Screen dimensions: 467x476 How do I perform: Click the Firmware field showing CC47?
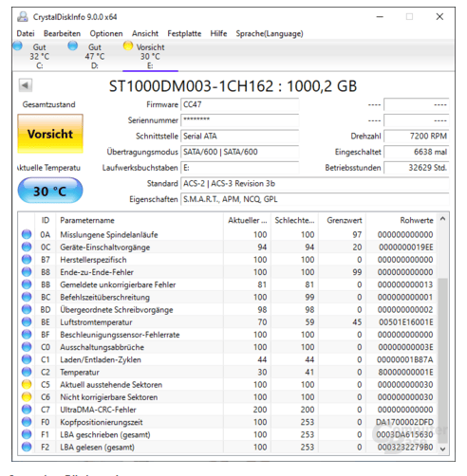click(x=239, y=104)
